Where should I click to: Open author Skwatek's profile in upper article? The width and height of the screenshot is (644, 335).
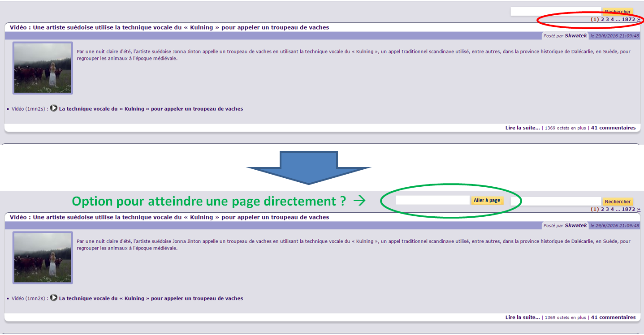(x=575, y=36)
